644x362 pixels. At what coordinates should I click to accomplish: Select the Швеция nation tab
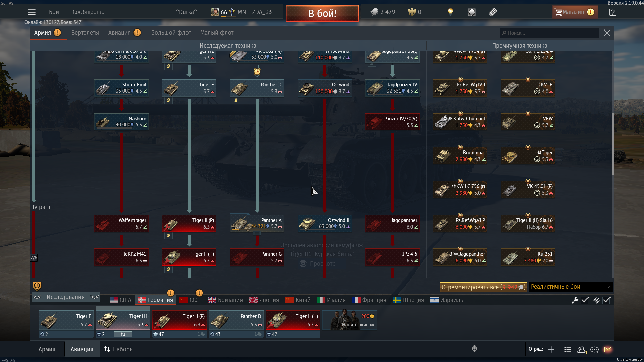tap(409, 300)
